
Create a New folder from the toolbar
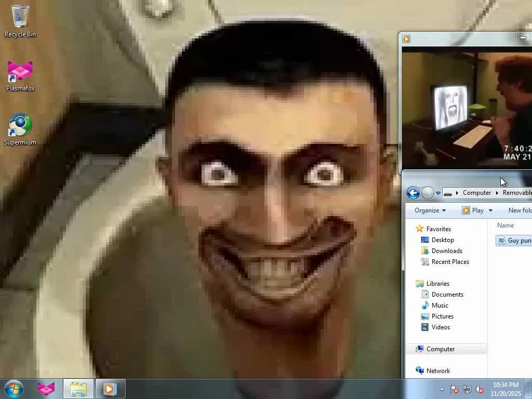coord(520,210)
